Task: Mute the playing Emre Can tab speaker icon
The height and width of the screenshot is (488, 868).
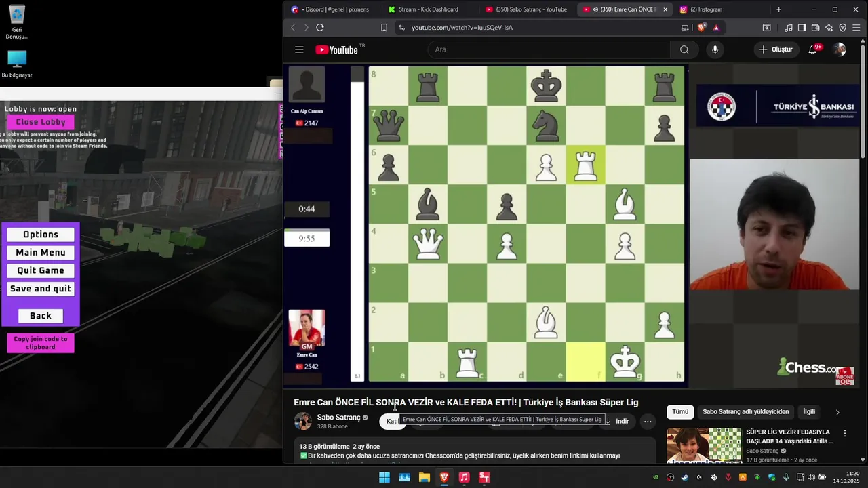Action: click(x=595, y=9)
